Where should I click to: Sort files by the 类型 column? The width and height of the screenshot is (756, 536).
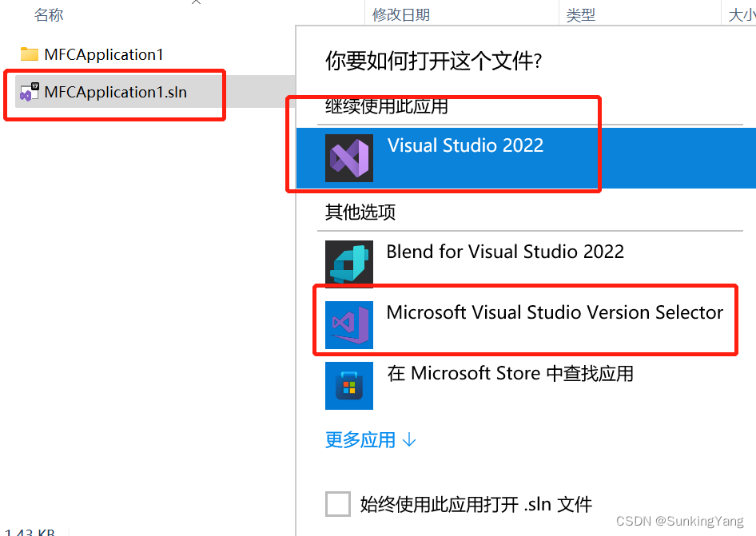[x=581, y=14]
